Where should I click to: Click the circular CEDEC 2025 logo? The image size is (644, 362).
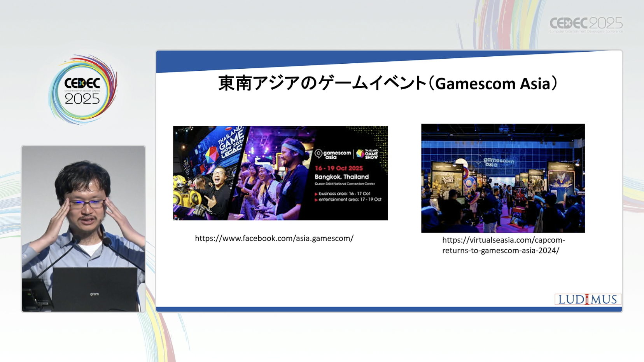click(x=82, y=90)
